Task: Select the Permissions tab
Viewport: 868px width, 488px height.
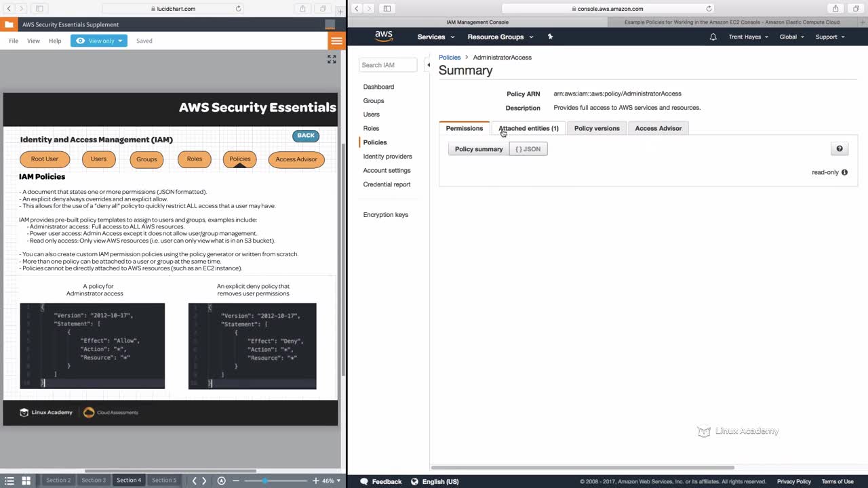Action: (x=465, y=128)
